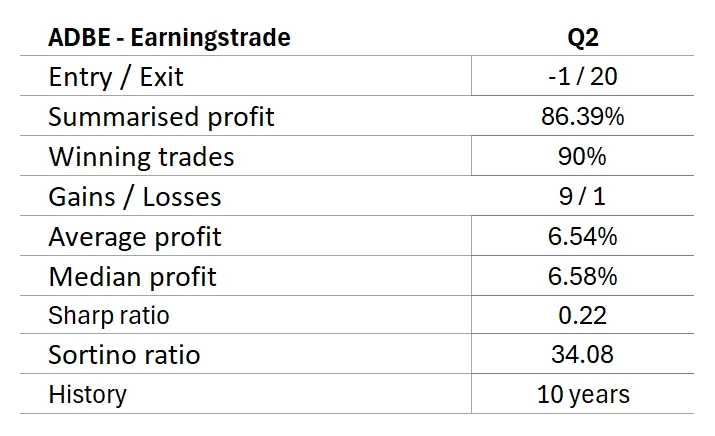The width and height of the screenshot is (715, 436).
Task: Select the 10 years history value
Action: (x=582, y=394)
